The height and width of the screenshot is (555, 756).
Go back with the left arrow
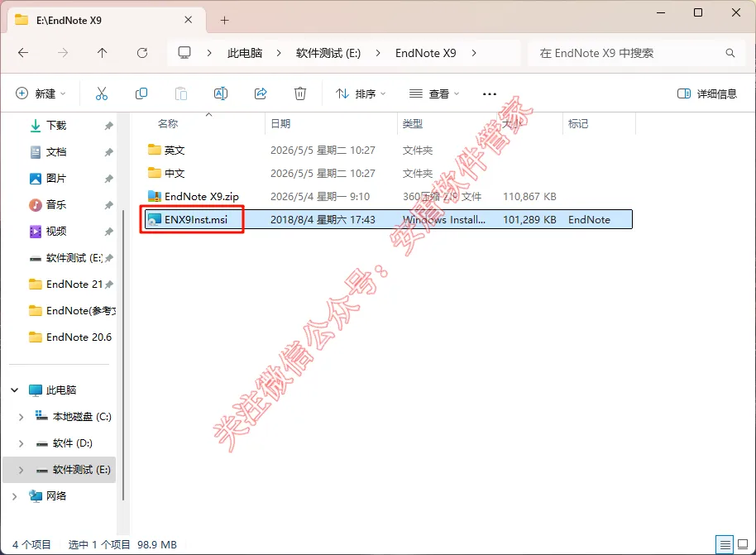(x=23, y=53)
